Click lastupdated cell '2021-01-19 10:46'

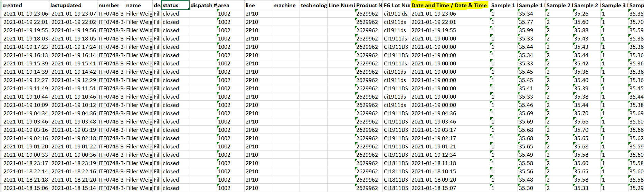[74, 97]
